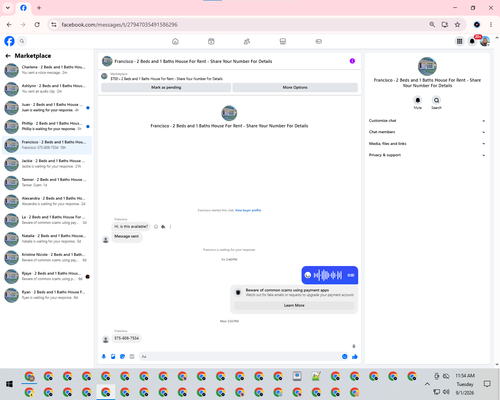This screenshot has height=400, width=500.
Task: Choose a GIF from the composer
Action: coord(132,357)
